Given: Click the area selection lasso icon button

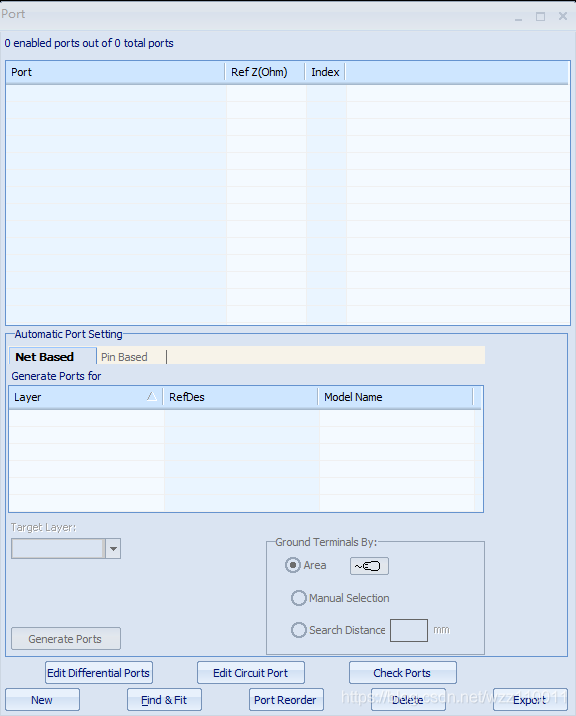Looking at the screenshot, I should pyautogui.click(x=369, y=566).
